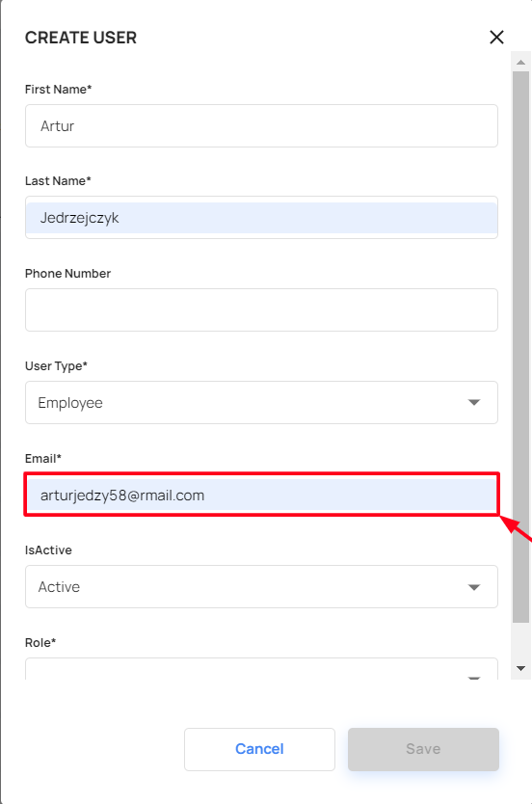Click the Role* label
This screenshot has height=804, width=532.
point(40,642)
